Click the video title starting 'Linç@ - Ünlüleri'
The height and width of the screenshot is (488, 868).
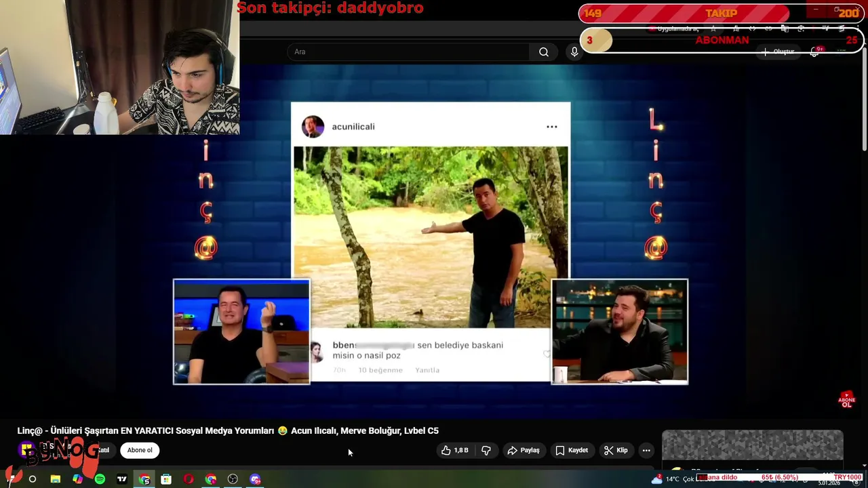point(228,430)
